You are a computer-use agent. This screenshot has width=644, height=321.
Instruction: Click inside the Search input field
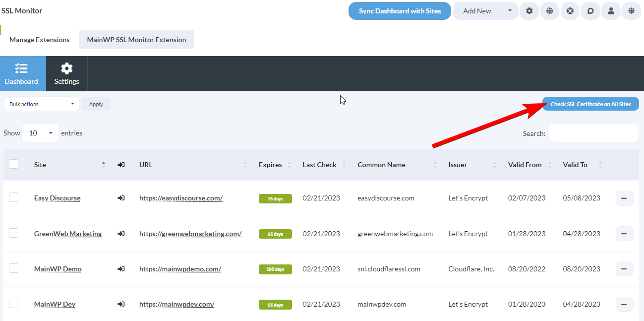[x=593, y=133]
